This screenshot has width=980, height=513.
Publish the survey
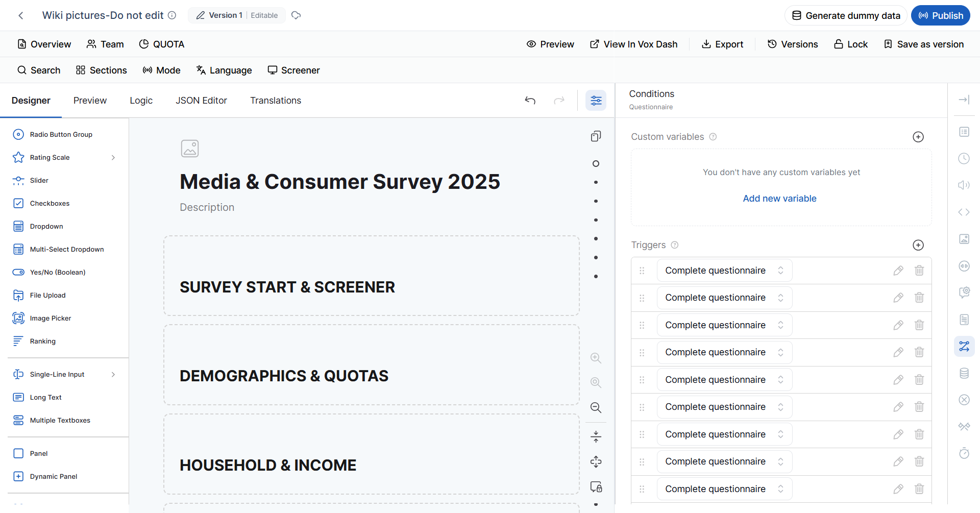(941, 15)
